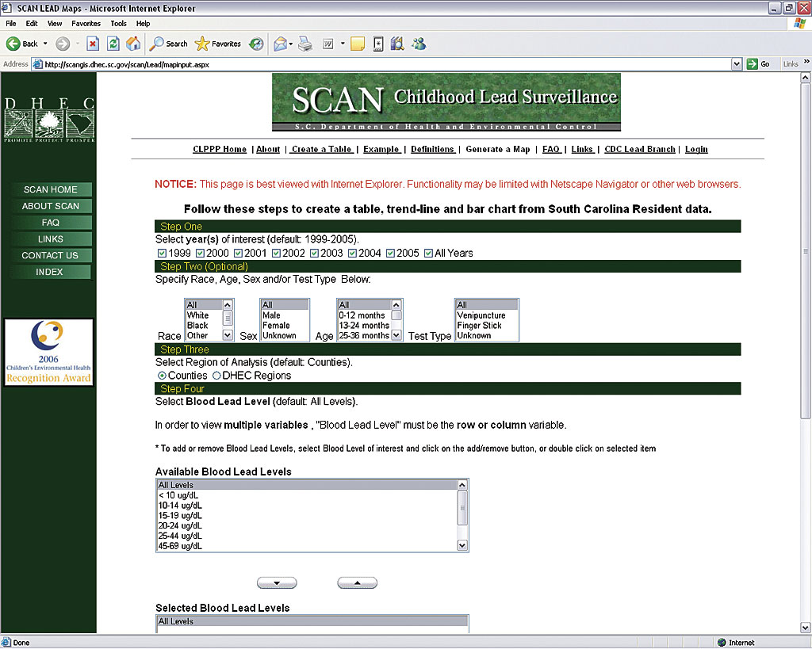Image resolution: width=812 pixels, height=649 pixels.
Task: Click the Research toolbar icon
Action: click(396, 44)
